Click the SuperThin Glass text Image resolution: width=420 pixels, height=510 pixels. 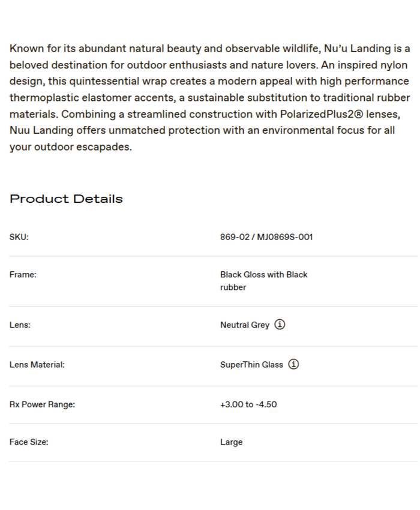point(251,365)
